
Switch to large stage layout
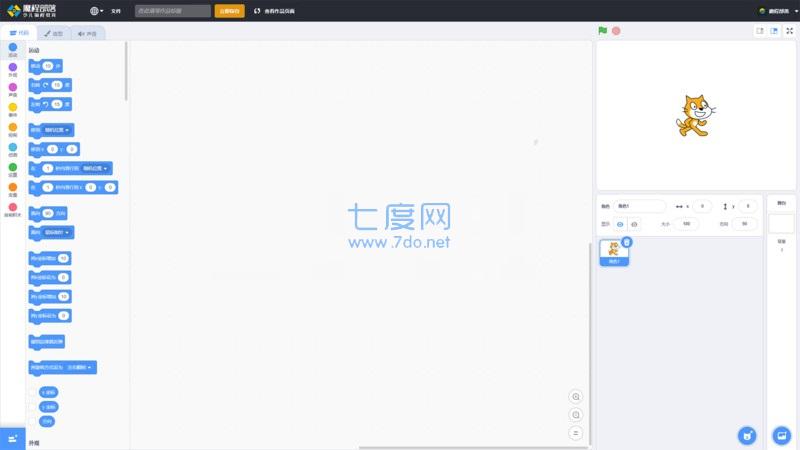tap(774, 31)
